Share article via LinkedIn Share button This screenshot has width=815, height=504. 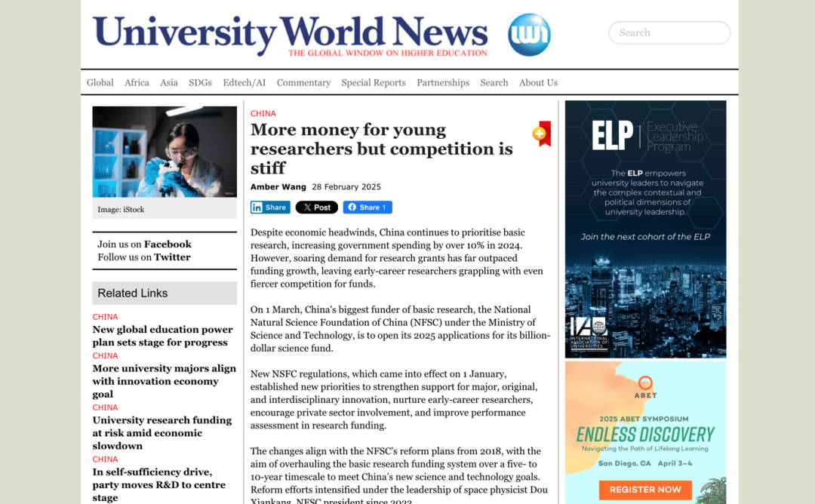coord(270,207)
